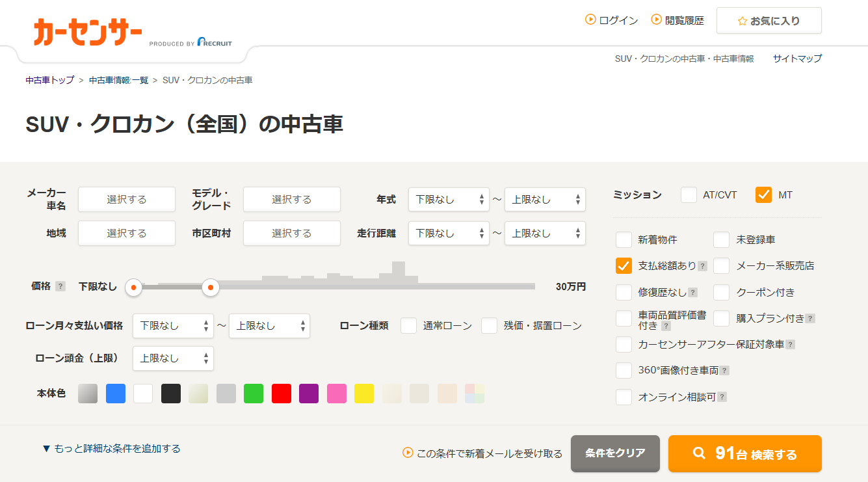Uncheck the MT transmission box
This screenshot has width=868, height=482.
click(763, 194)
